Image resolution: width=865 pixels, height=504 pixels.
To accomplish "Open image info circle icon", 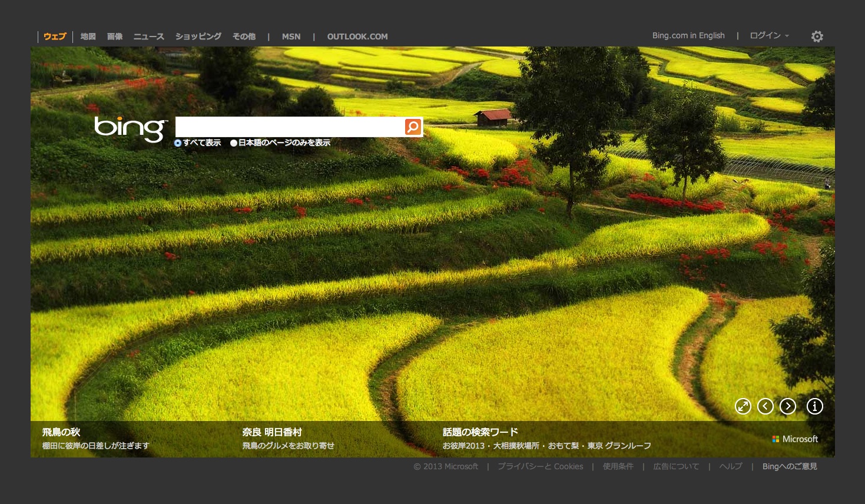I will (x=814, y=406).
